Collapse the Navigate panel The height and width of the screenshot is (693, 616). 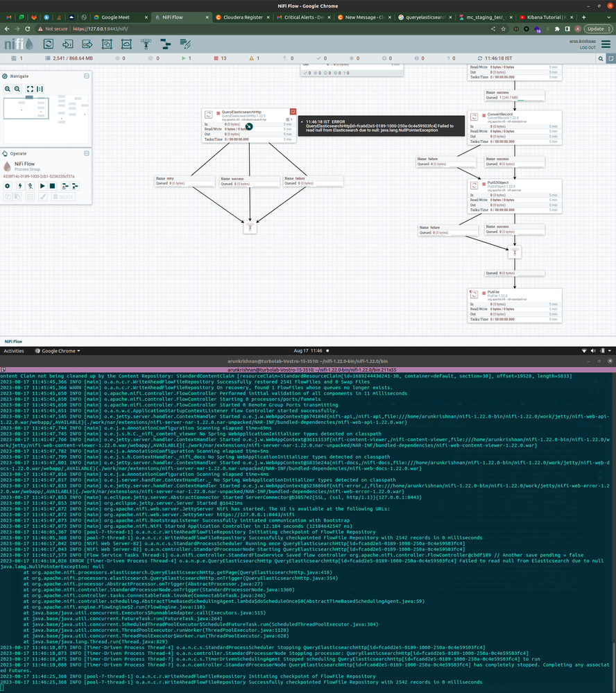click(x=87, y=76)
